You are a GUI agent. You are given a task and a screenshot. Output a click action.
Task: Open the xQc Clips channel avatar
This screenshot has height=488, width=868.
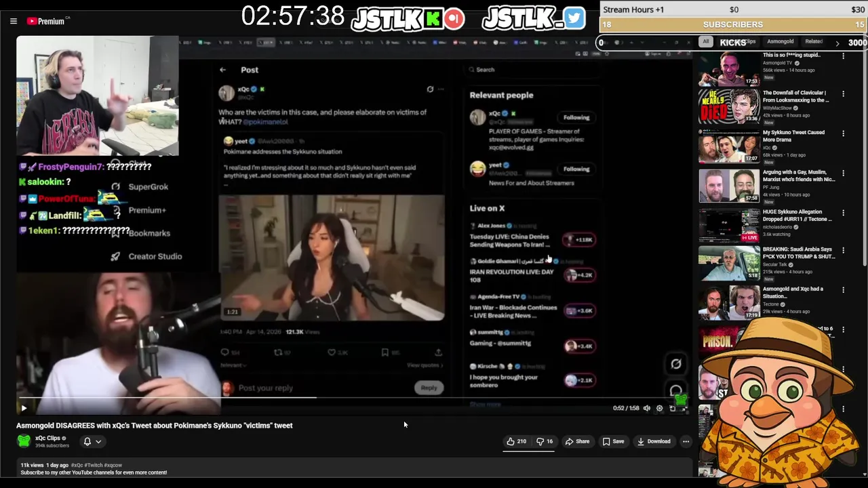(24, 441)
